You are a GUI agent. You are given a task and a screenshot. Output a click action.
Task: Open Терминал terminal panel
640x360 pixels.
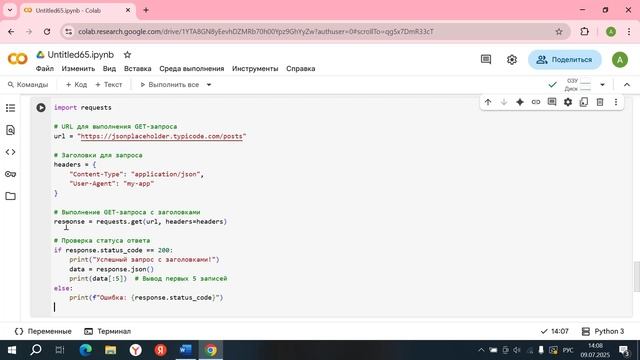tap(107, 331)
